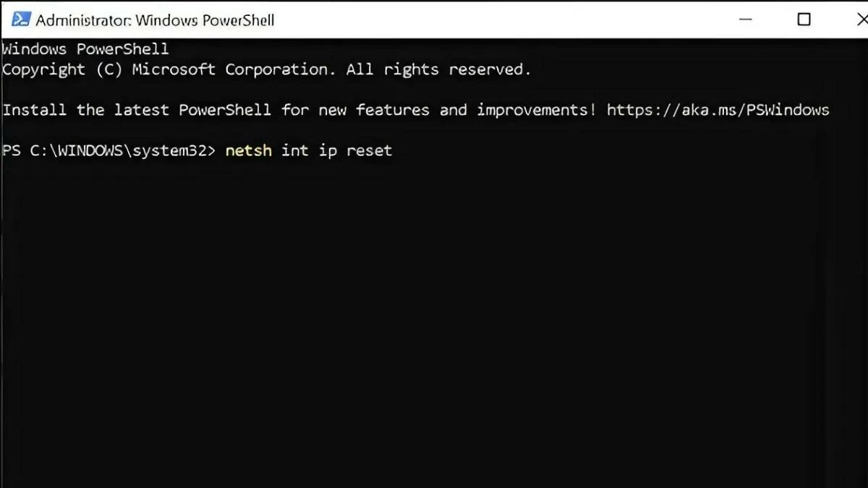Click the "PS" prefix of the prompt
Viewport: 868px width, 488px height.
click(x=12, y=150)
